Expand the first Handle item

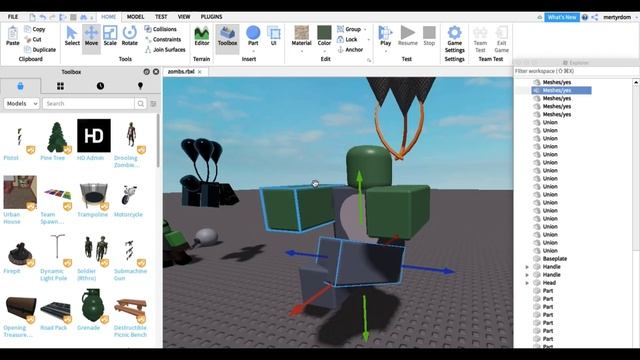(527, 267)
